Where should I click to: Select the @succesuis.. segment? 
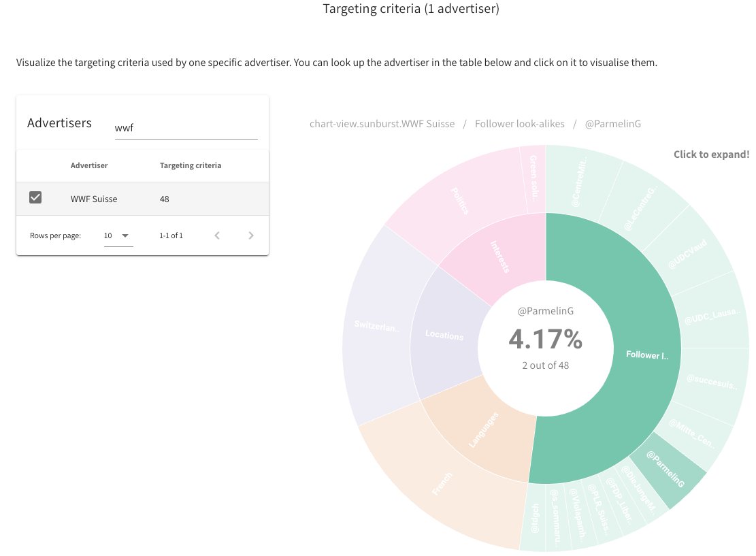[x=712, y=382]
